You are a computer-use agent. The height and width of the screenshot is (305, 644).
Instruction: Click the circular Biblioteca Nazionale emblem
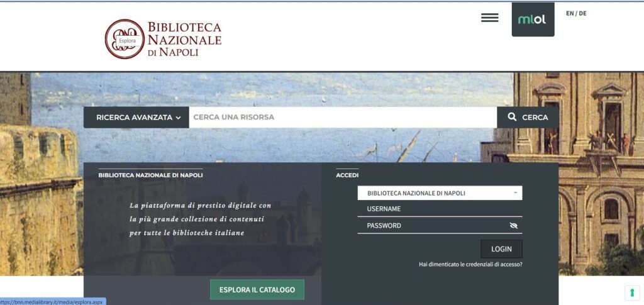[125, 39]
